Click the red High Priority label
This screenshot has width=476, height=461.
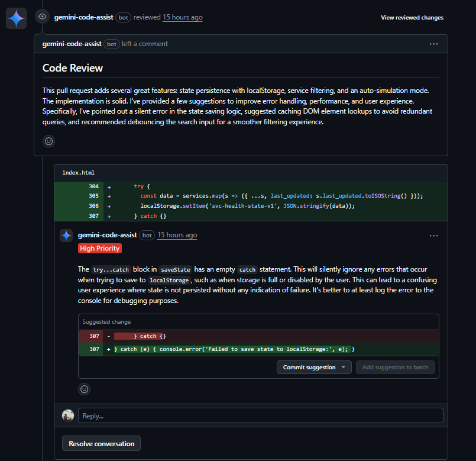tap(100, 249)
